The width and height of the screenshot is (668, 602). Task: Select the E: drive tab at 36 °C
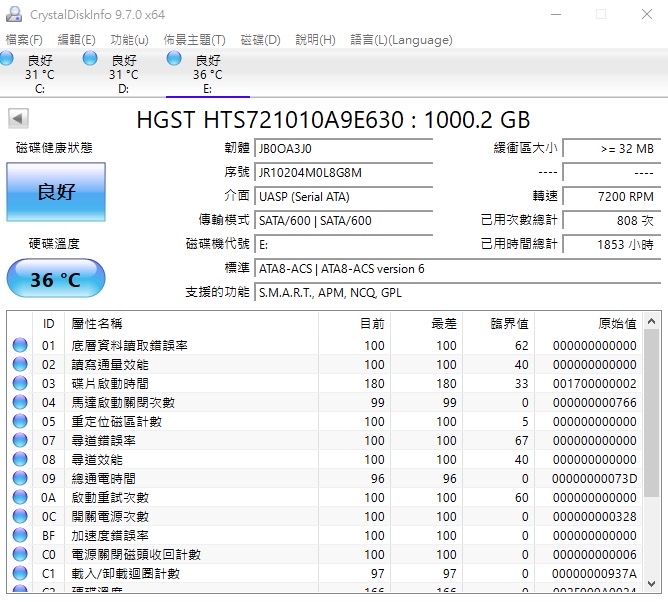(x=207, y=74)
